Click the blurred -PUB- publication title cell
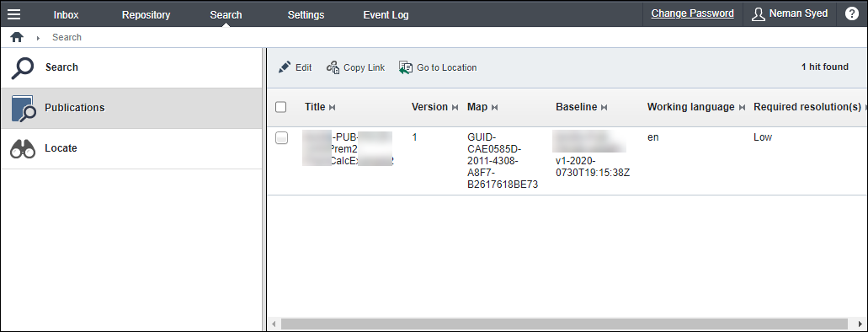 coord(349,148)
